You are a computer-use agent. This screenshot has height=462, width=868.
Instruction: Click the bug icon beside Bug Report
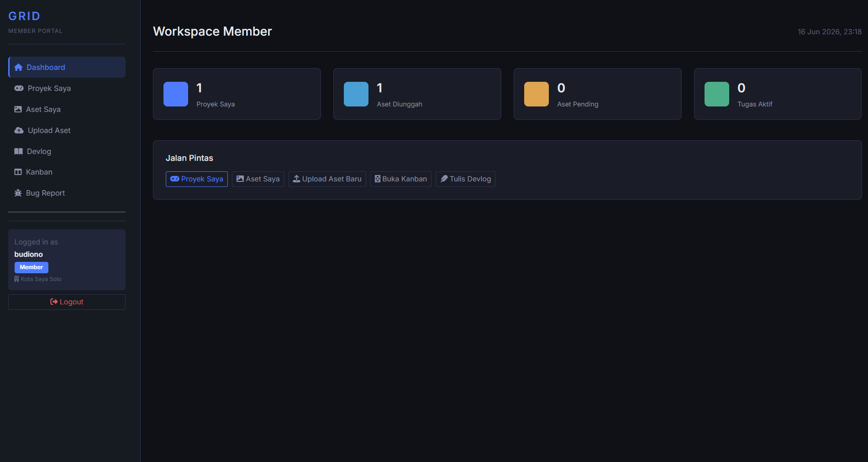pos(18,193)
